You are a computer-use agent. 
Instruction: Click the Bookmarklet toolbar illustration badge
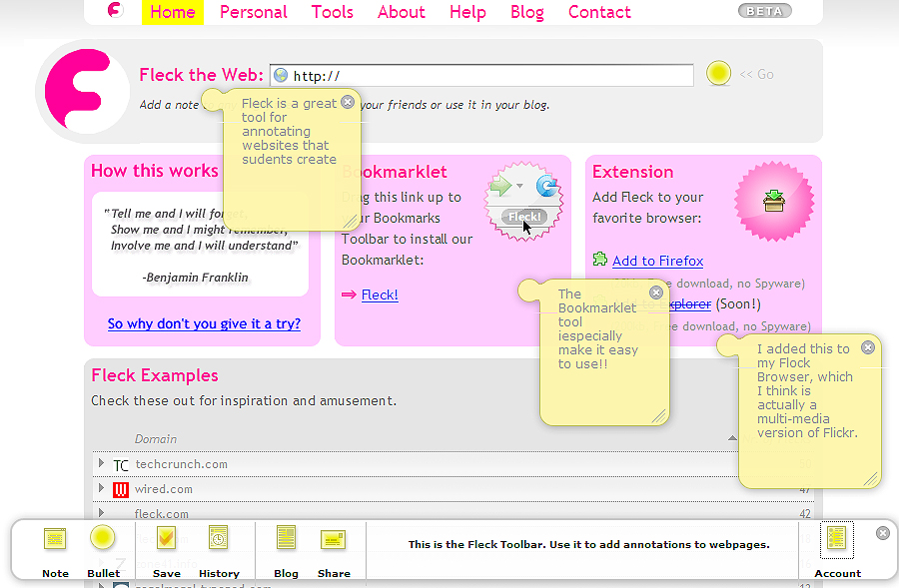523,202
